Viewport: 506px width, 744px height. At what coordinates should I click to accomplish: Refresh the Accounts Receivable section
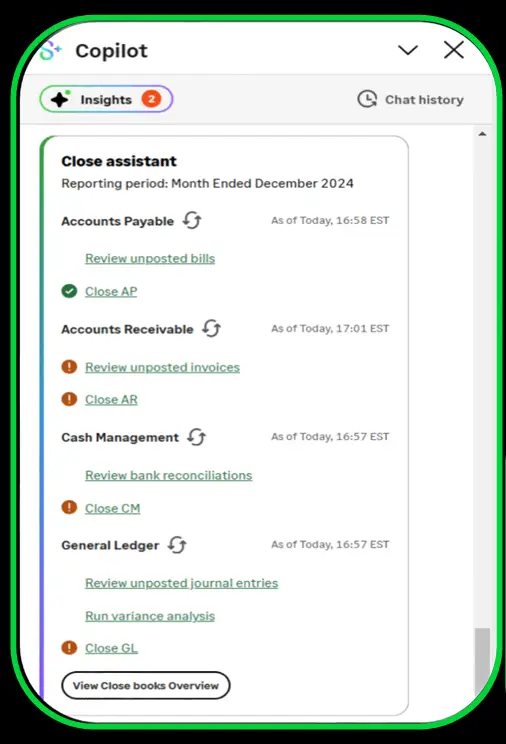tap(212, 328)
